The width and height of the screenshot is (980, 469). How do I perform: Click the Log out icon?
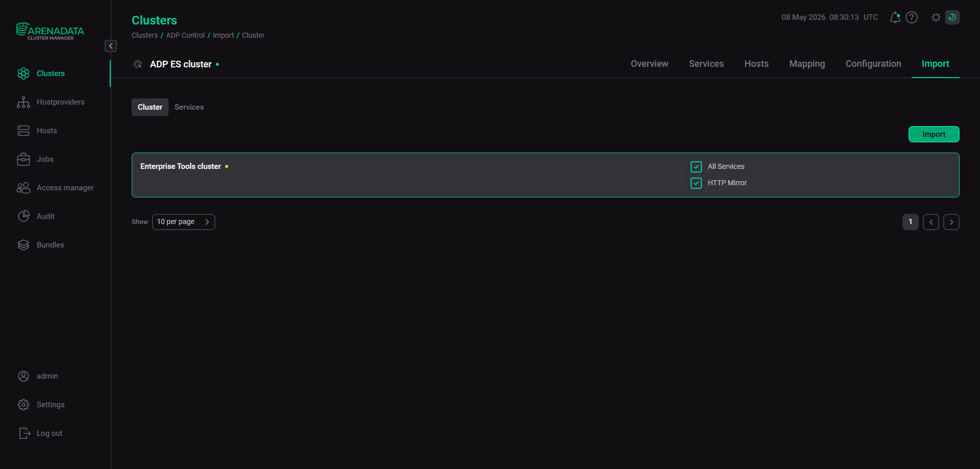pyautogui.click(x=24, y=433)
